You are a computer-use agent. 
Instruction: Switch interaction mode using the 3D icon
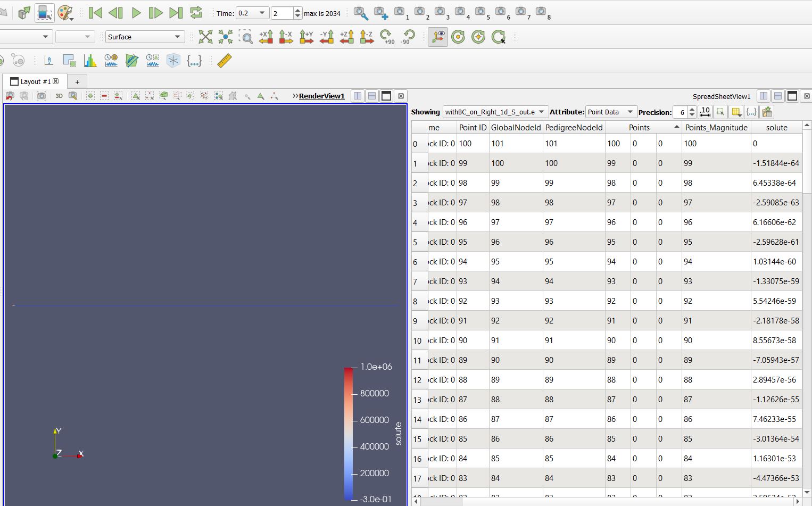59,96
